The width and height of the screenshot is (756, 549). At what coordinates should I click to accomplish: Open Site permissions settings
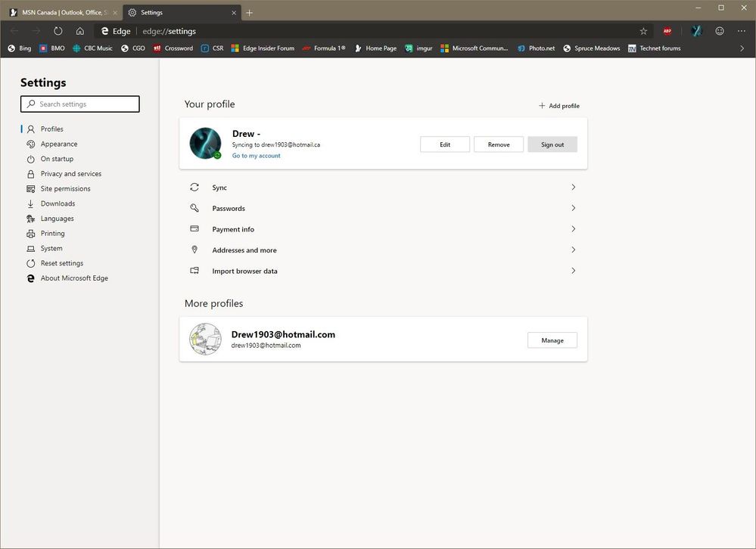(x=58, y=189)
